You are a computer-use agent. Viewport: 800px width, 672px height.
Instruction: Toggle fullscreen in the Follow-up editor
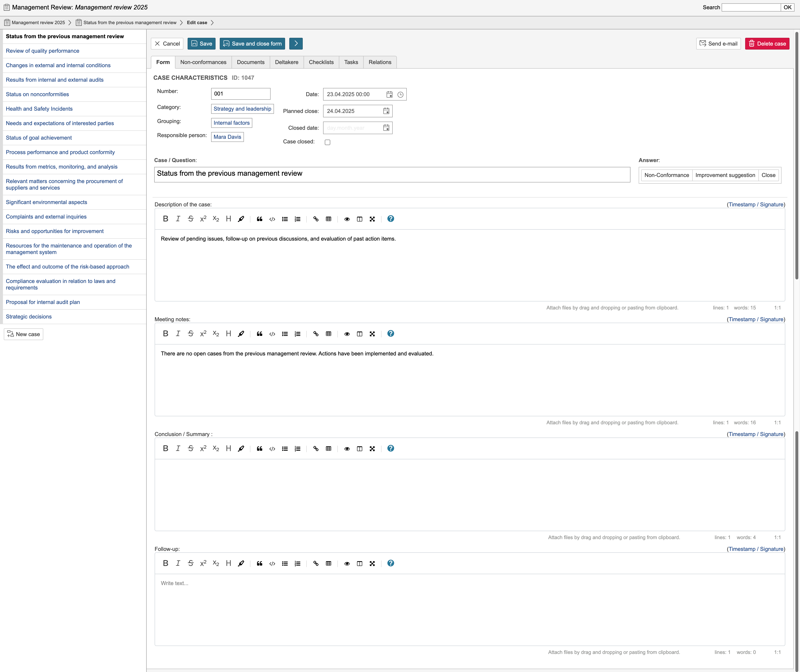(372, 563)
